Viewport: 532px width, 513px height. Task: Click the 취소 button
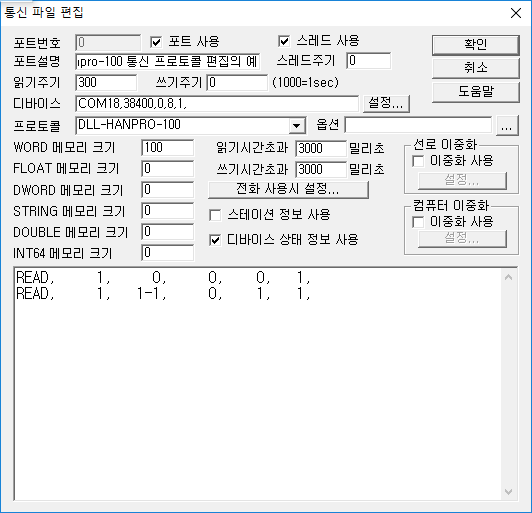click(476, 68)
